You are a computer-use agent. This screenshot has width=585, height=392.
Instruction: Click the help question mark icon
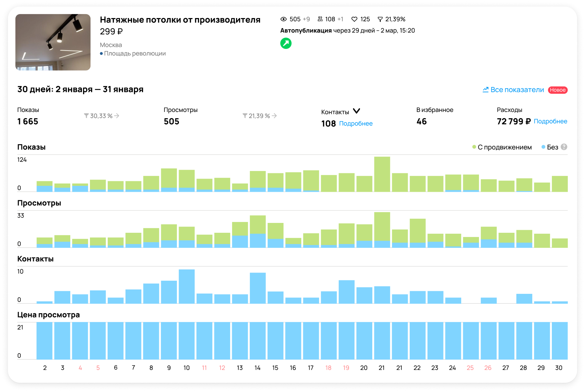point(564,147)
